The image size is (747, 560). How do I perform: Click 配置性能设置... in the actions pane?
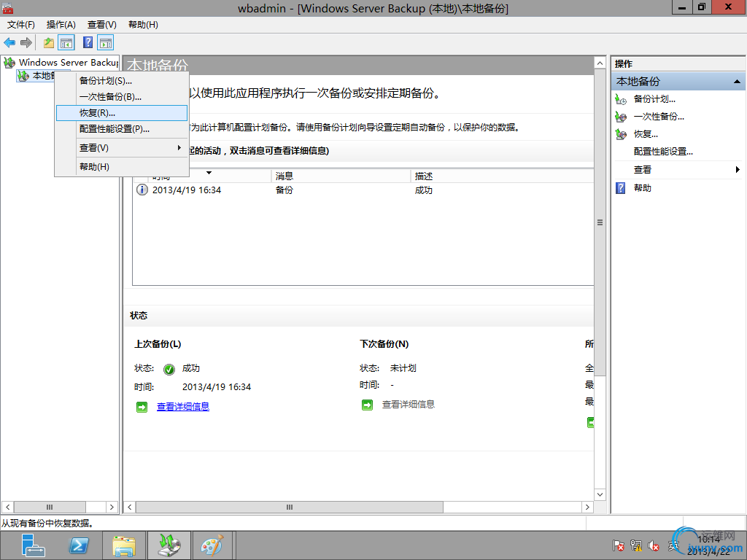tap(663, 152)
